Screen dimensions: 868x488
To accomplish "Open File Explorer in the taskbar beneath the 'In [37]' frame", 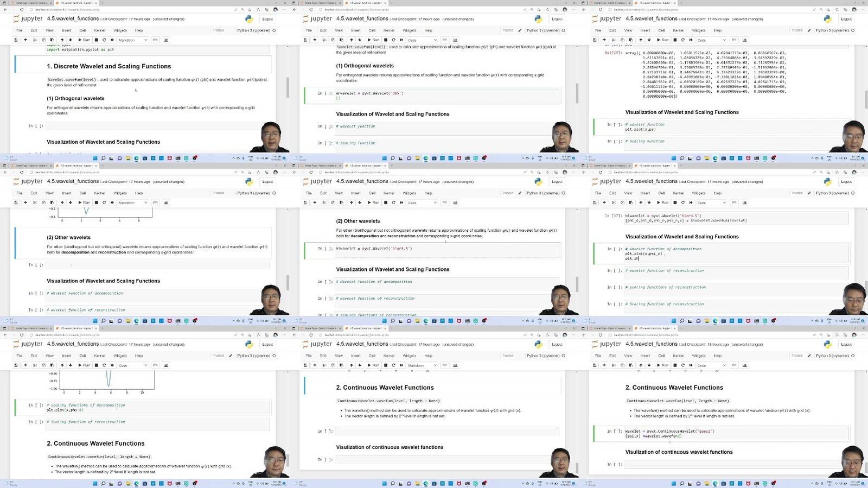I will (707, 321).
